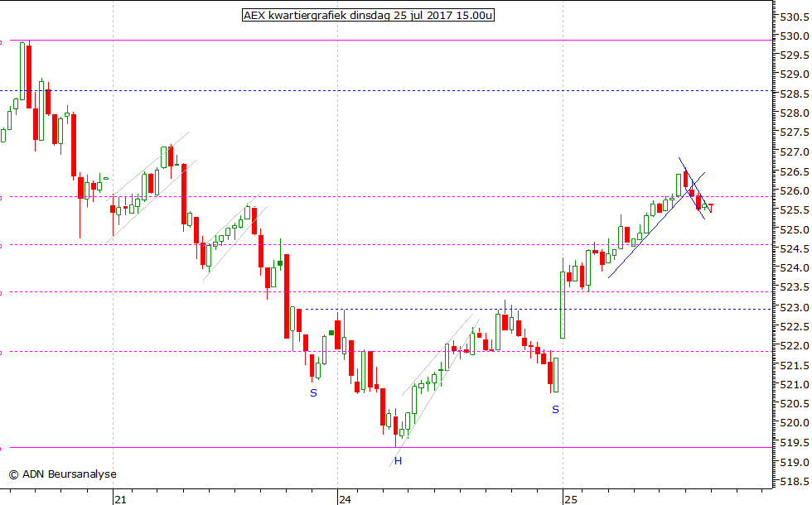
Task: Click the 530.0 price axis label
Action: [x=795, y=36]
